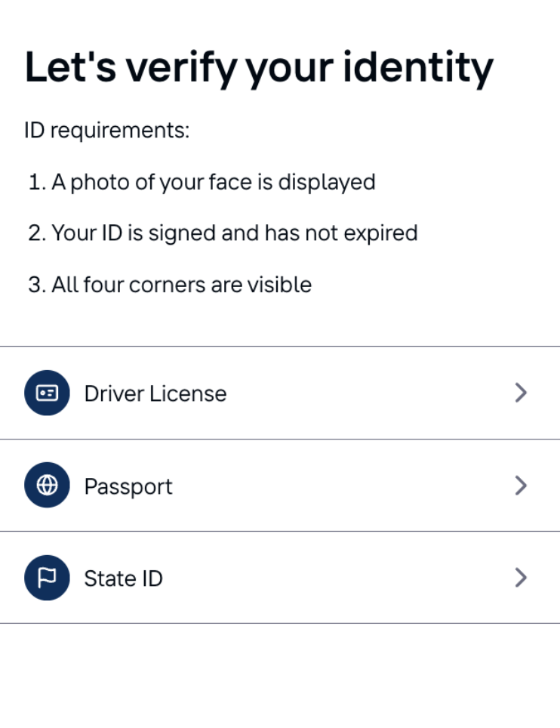Click the word "identity" in the heading
The image size is (560, 728).
point(418,68)
